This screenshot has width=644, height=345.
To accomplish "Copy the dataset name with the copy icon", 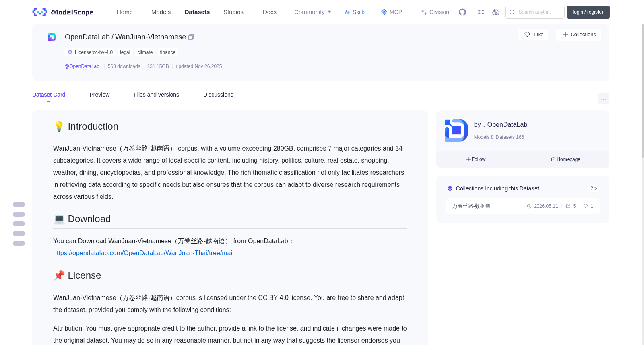I will tap(191, 37).
